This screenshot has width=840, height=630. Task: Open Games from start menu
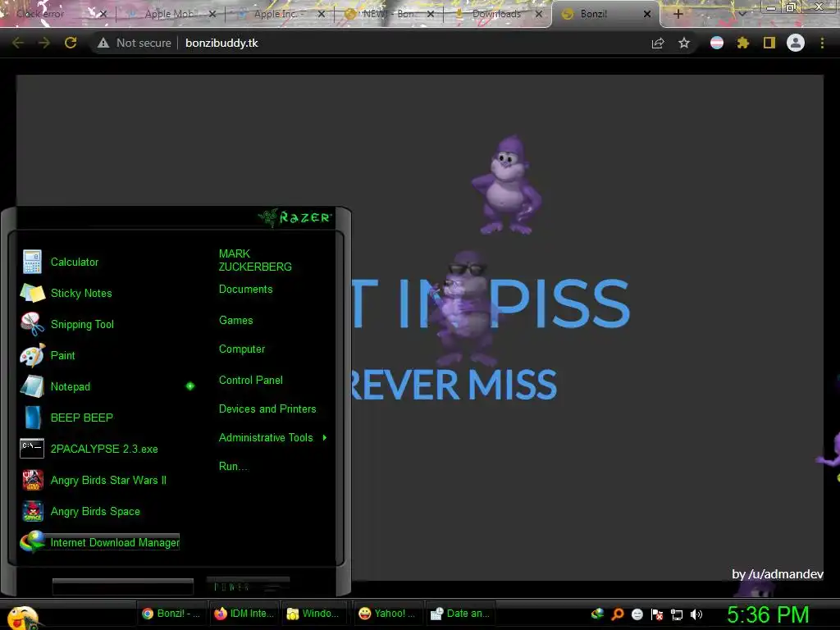click(x=235, y=321)
